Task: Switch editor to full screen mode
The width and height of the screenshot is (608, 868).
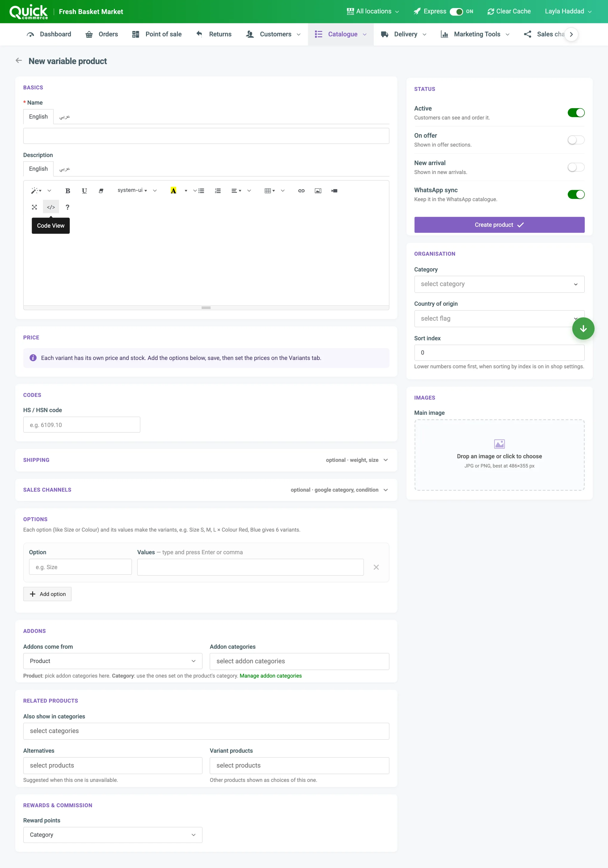Action: [x=34, y=207]
